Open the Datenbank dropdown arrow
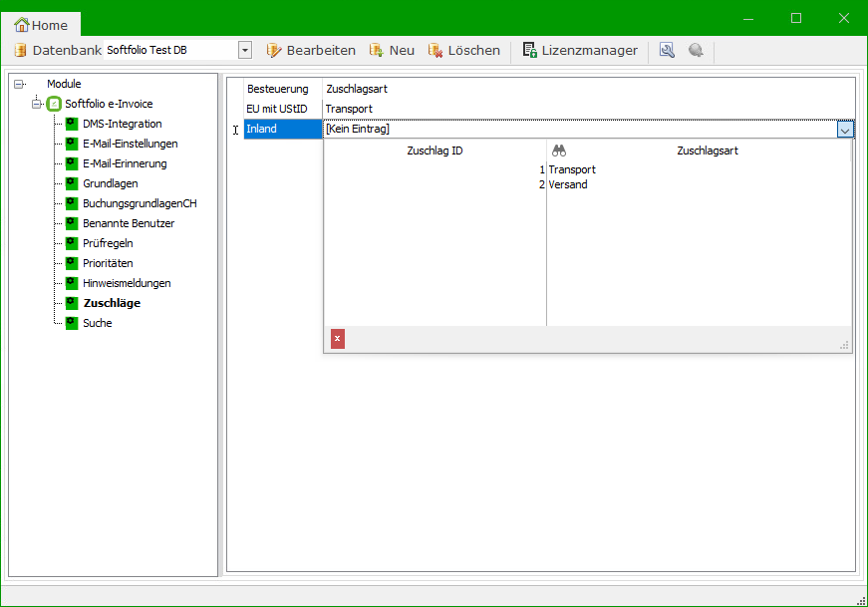Viewport: 868px width, 607px height. point(244,50)
